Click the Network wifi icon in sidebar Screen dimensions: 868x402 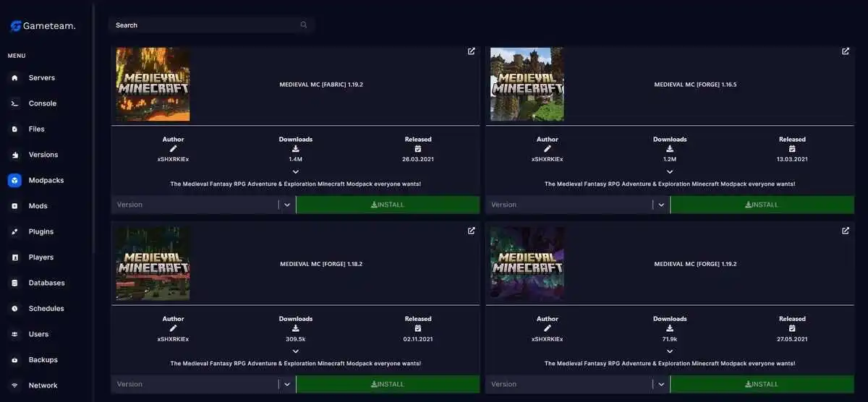pos(14,385)
